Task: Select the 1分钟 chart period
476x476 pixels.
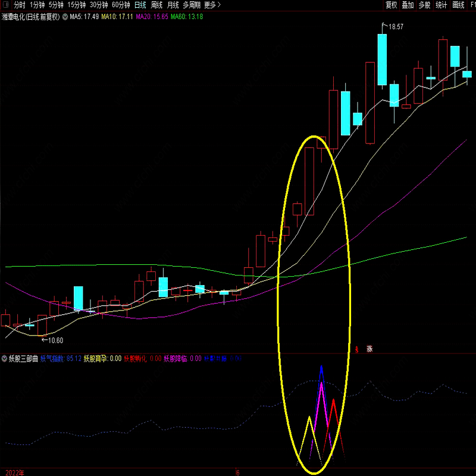Action: 37,5
